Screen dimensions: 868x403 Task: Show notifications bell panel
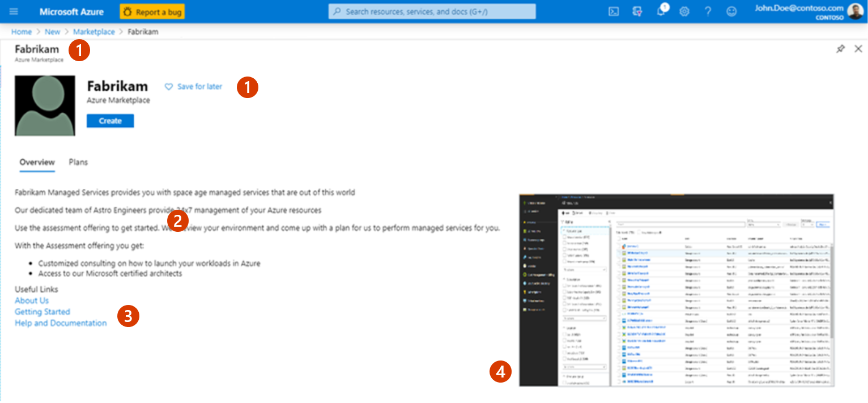[661, 12]
